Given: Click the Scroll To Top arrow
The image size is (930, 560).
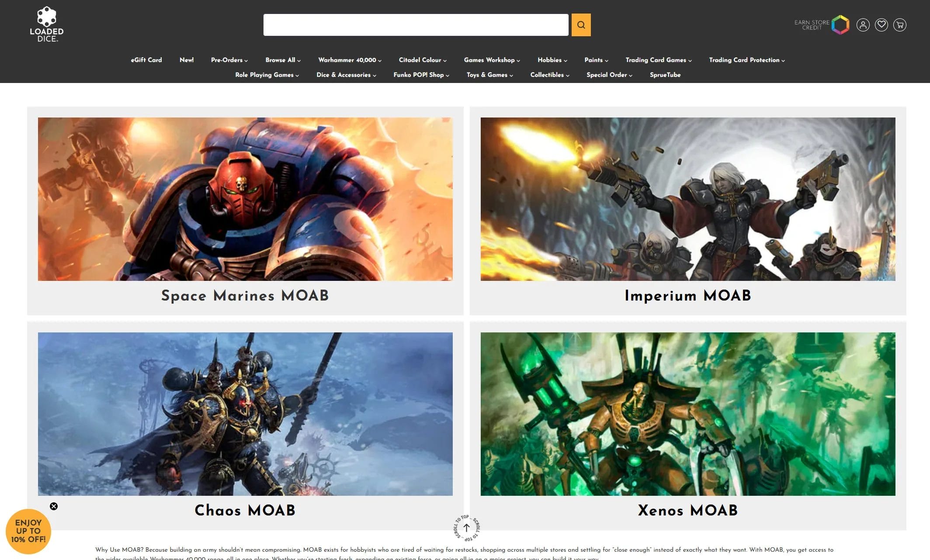Looking at the screenshot, I should click(466, 528).
